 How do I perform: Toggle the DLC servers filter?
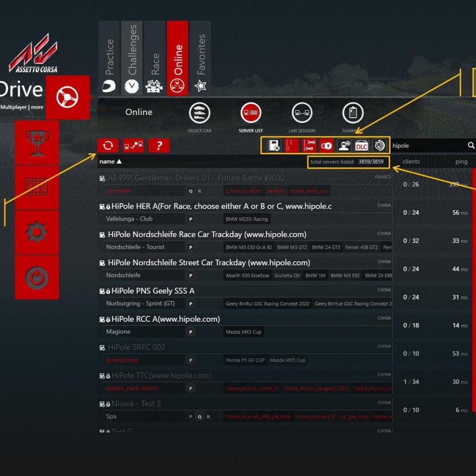(x=361, y=145)
